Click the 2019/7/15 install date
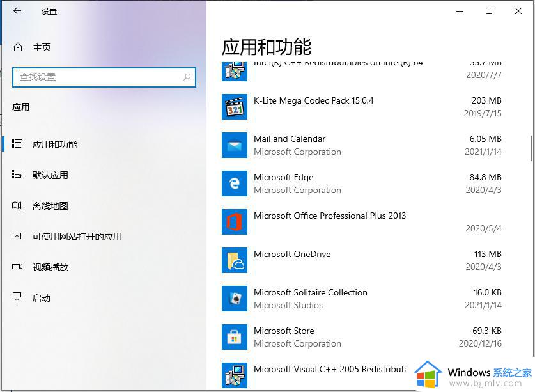Viewport: 535px width, 392px height. coord(483,113)
